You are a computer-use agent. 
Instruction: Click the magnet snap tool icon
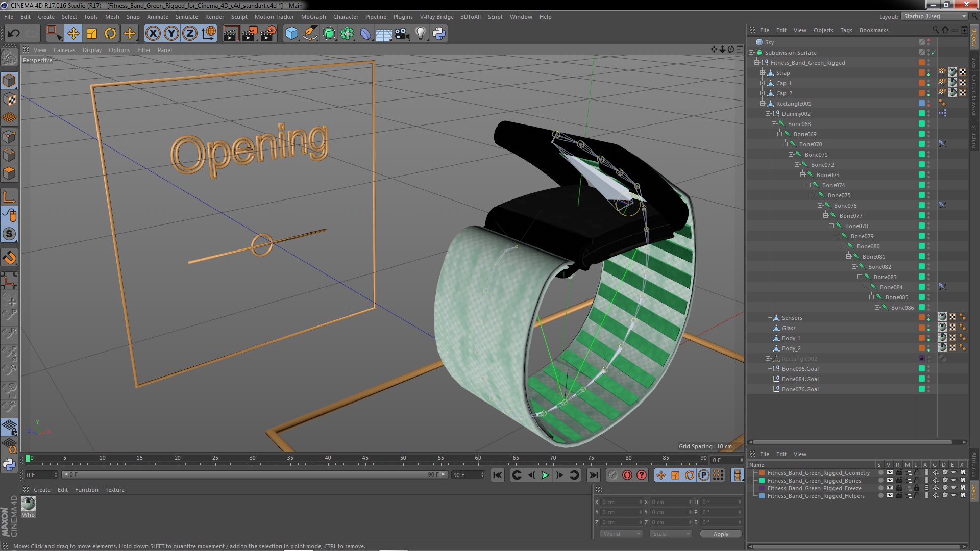pyautogui.click(x=9, y=258)
